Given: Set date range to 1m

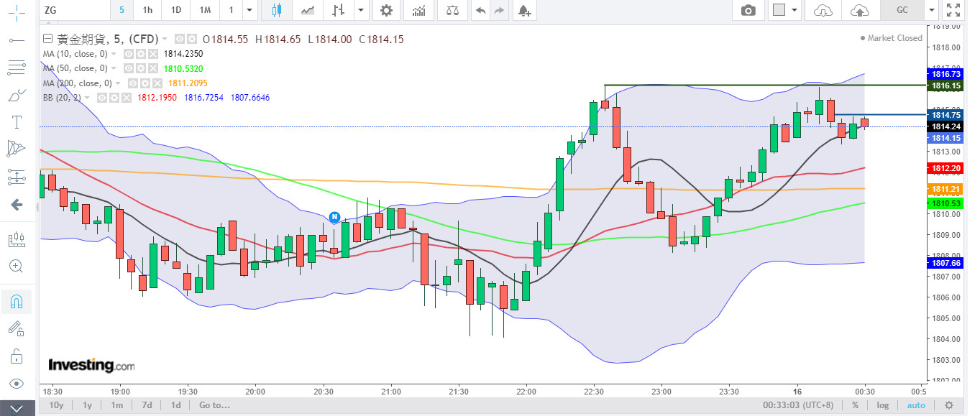Looking at the screenshot, I should [116, 405].
